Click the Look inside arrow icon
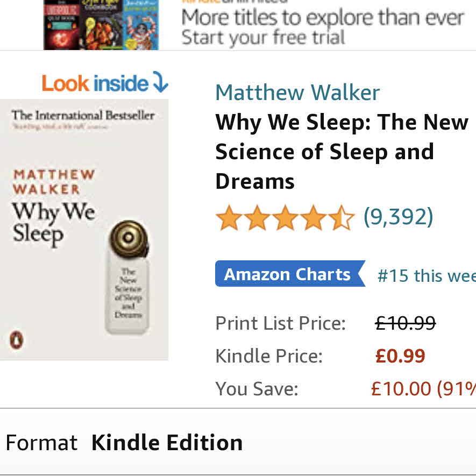 (160, 83)
